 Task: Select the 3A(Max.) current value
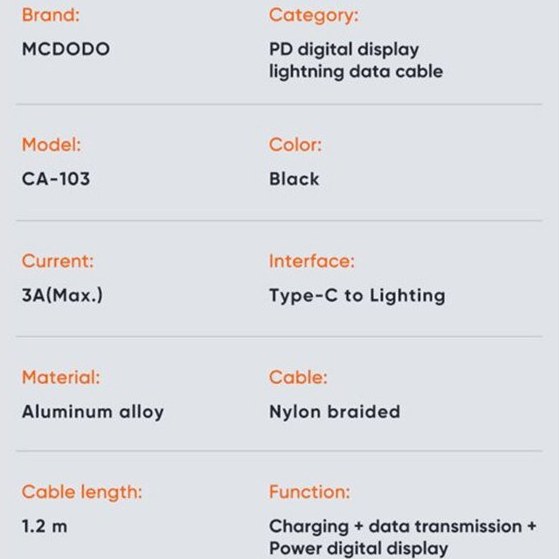[x=62, y=295]
